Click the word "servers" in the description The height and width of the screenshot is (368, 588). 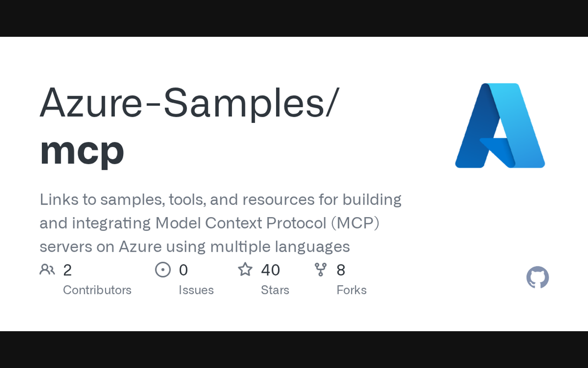(65, 247)
